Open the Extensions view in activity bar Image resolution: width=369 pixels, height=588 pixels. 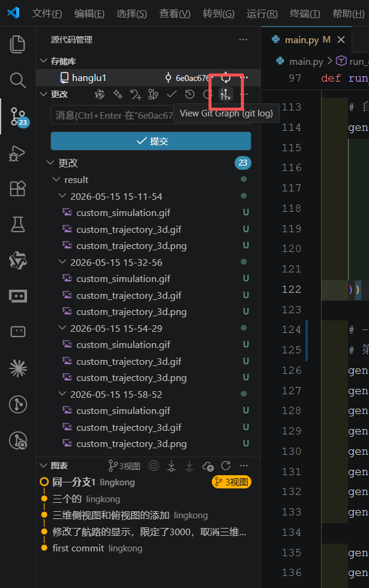17,188
